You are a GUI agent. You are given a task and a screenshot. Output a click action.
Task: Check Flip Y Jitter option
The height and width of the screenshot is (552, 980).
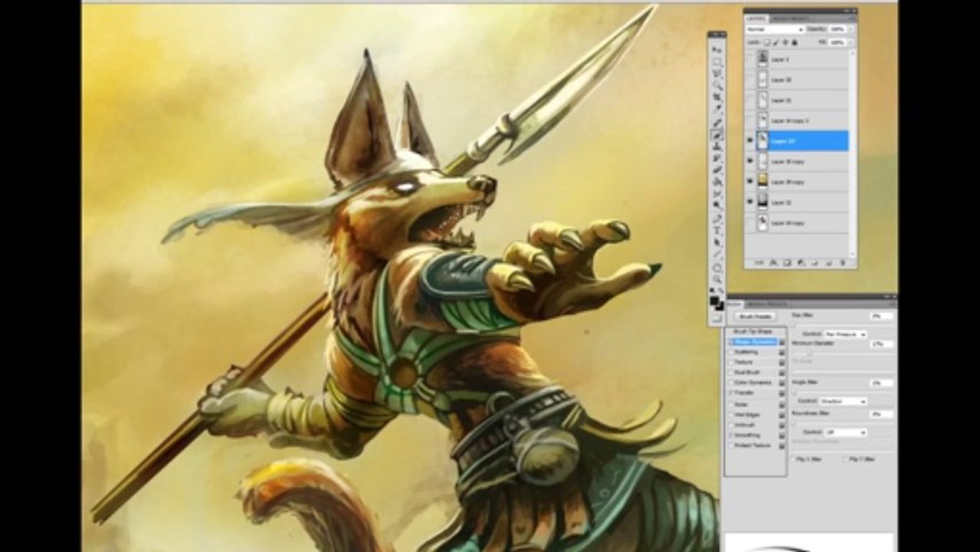tap(845, 459)
